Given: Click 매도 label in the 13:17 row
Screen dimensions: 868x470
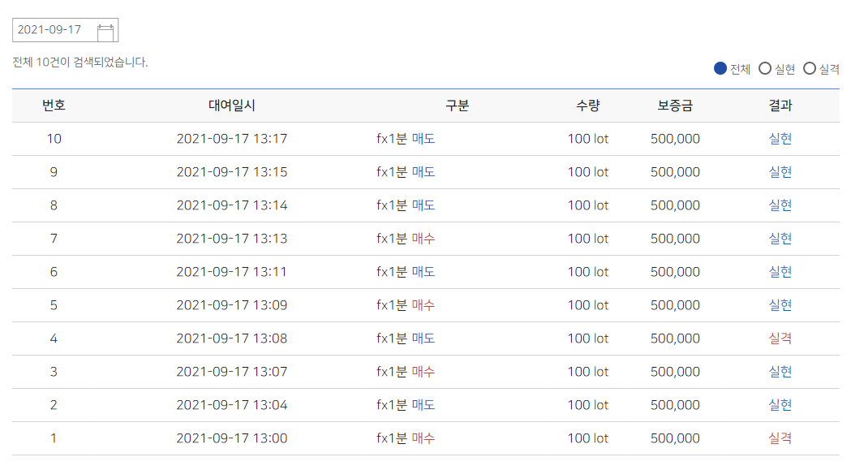Looking at the screenshot, I should click(x=423, y=139).
